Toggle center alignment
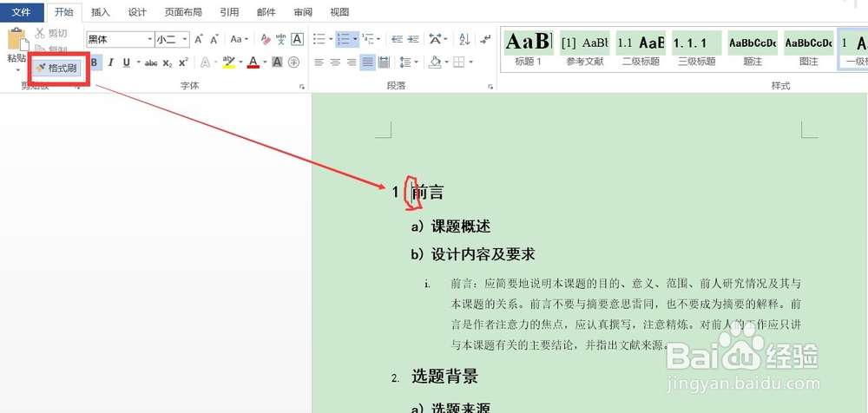The width and height of the screenshot is (868, 413). 335,62
